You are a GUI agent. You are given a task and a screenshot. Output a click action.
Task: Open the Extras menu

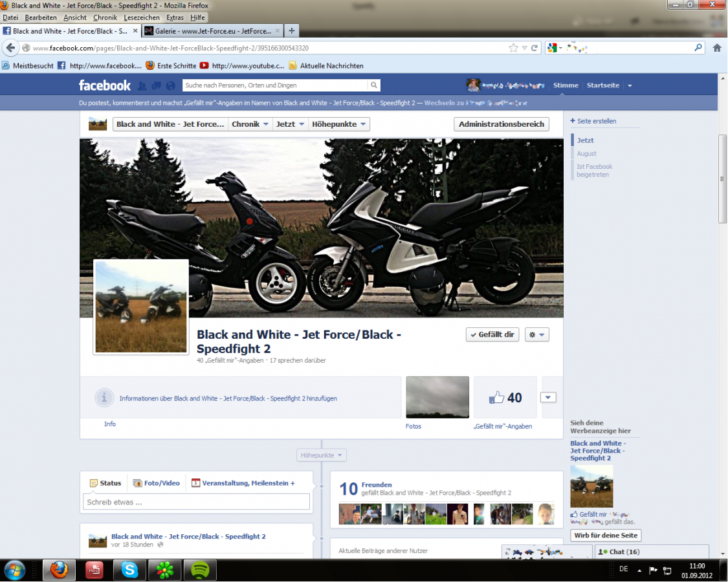175,17
